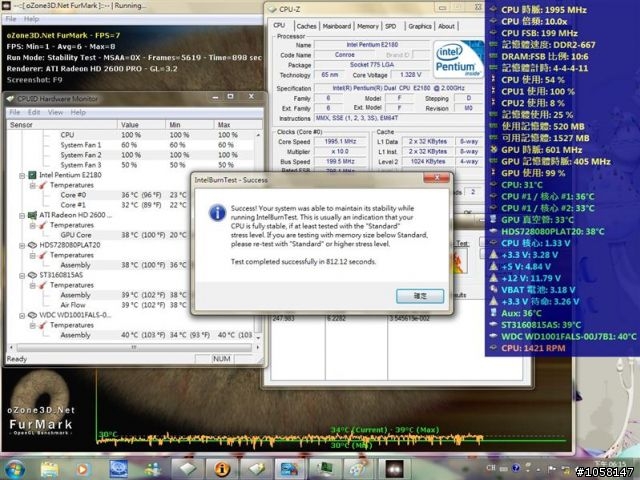Switch to Caches tab in CPU-Z

[x=307, y=26]
